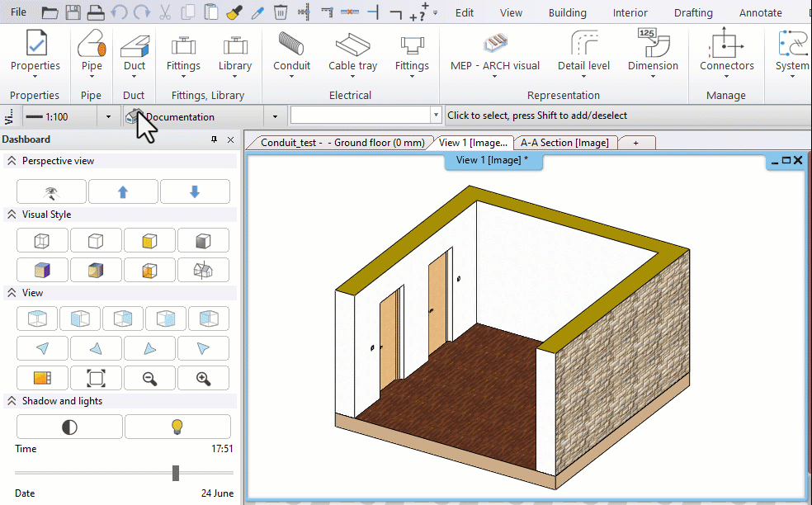812x505 pixels.
Task: Click the Time slider handle
Action: pyautogui.click(x=176, y=472)
